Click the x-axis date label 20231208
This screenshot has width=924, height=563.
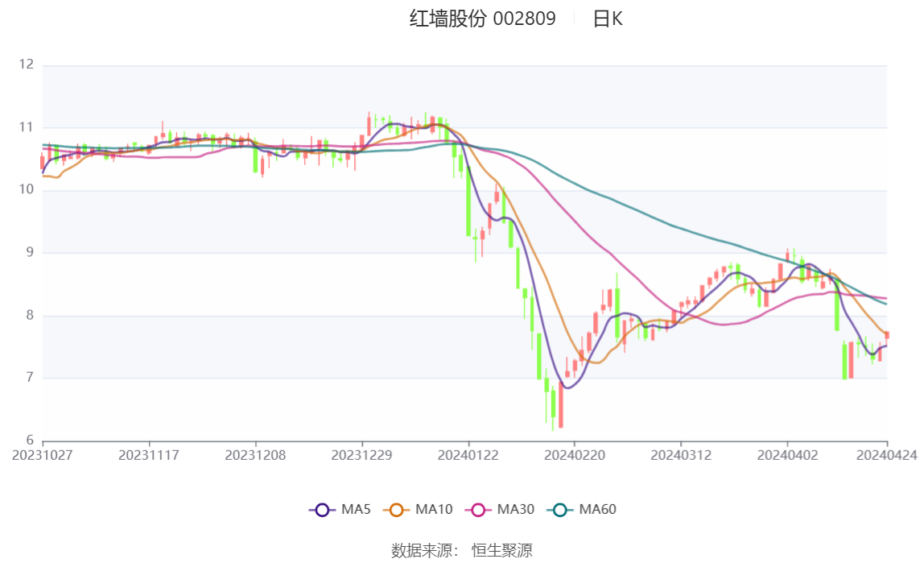click(x=255, y=456)
